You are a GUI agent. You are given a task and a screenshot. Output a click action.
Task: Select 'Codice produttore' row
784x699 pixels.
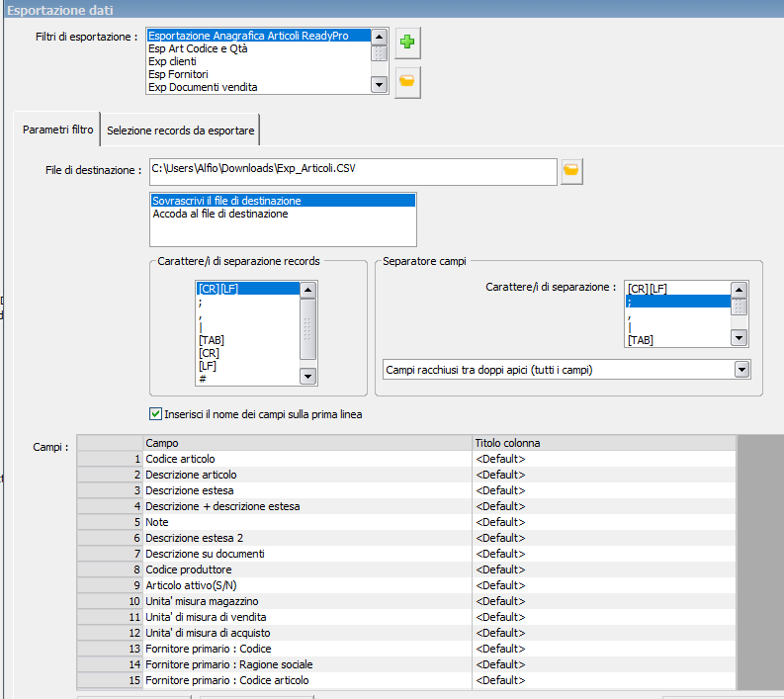pyautogui.click(x=307, y=569)
